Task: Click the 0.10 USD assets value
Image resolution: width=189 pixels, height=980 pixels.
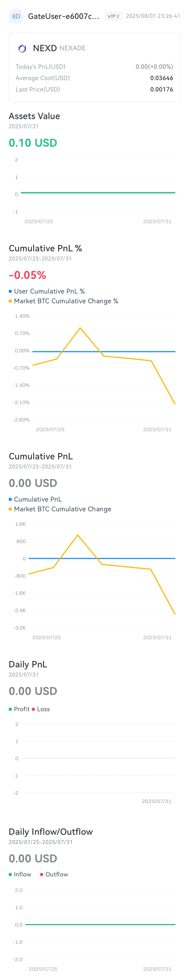Action: [33, 143]
